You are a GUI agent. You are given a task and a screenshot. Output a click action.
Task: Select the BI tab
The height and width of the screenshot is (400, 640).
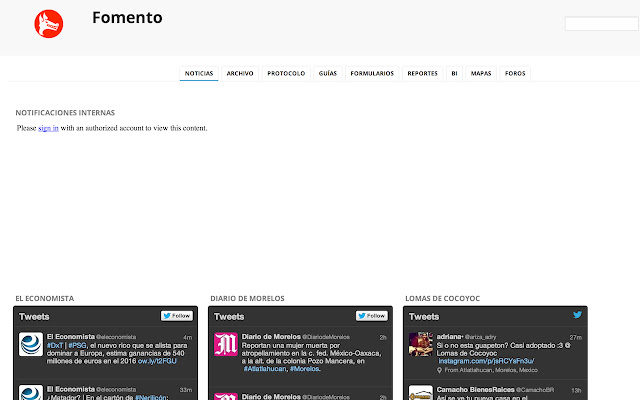pyautogui.click(x=454, y=73)
